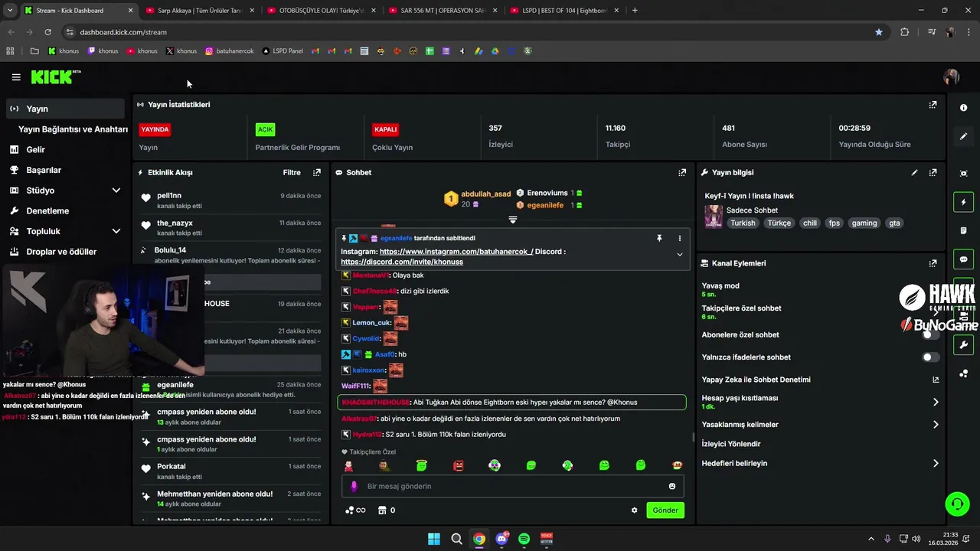
Task: Click the pencil edit icon in right sidebar
Action: point(963,136)
